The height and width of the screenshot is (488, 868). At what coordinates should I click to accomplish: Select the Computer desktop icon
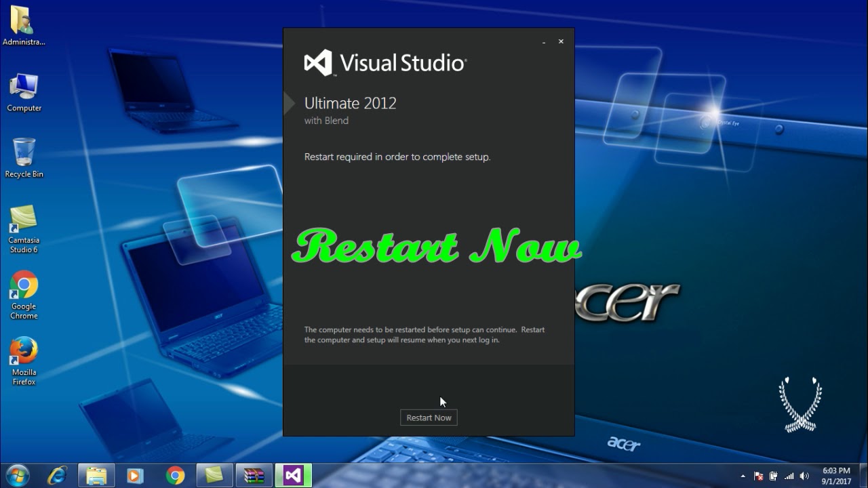pyautogui.click(x=24, y=93)
